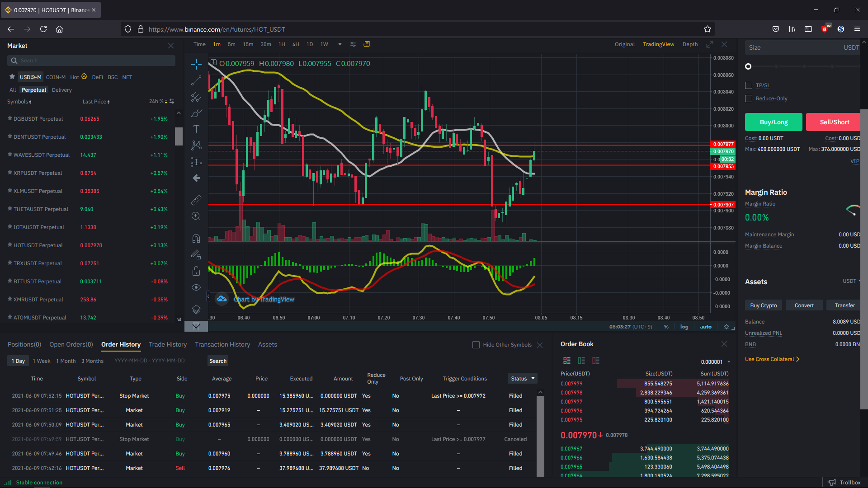Open chart indicators settings icon
The height and width of the screenshot is (488, 868).
[x=353, y=44]
